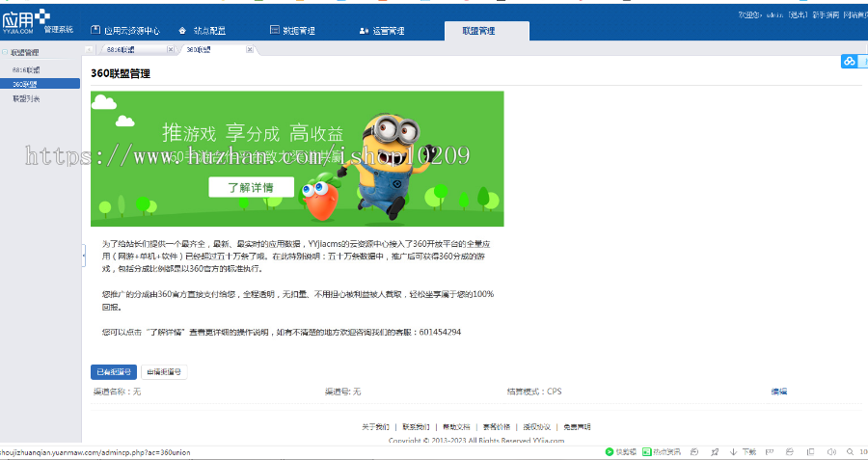Open the 联系我们 footer link
Viewport: 868px width, 460px height.
coord(416,427)
